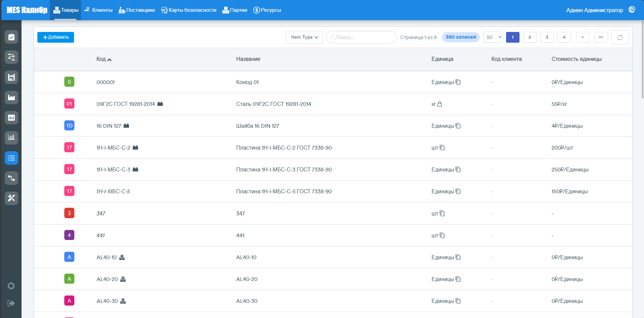Click the Сталь 09Г2С ГОСТ 19281-2014 name

coord(274,104)
